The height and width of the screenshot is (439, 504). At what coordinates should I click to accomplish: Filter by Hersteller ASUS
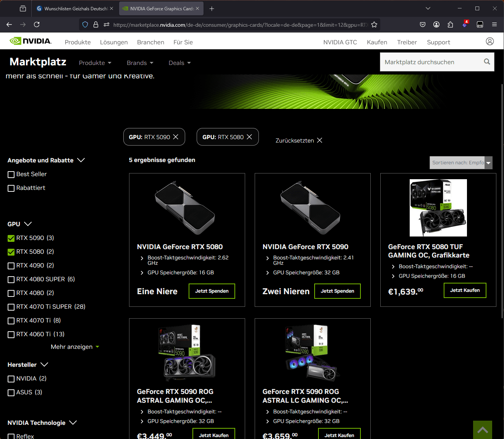(11, 393)
